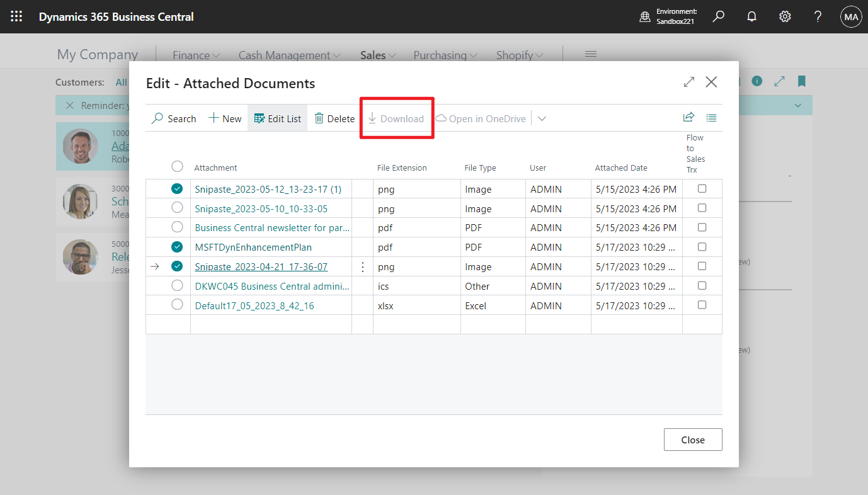This screenshot has height=495, width=868.
Task: Open Dynamics 365 notifications bell
Action: tap(751, 16)
